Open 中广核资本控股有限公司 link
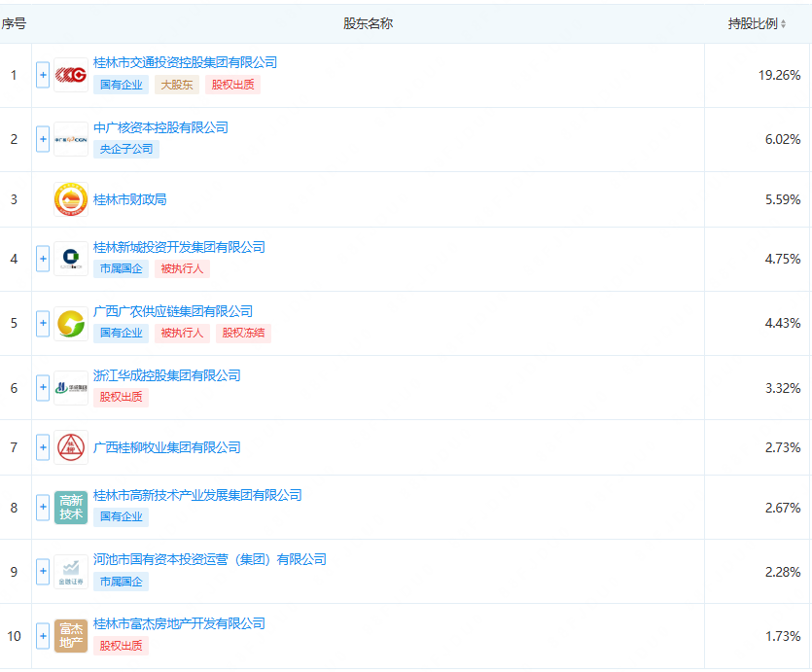This screenshot has width=812, height=672. pos(160,127)
